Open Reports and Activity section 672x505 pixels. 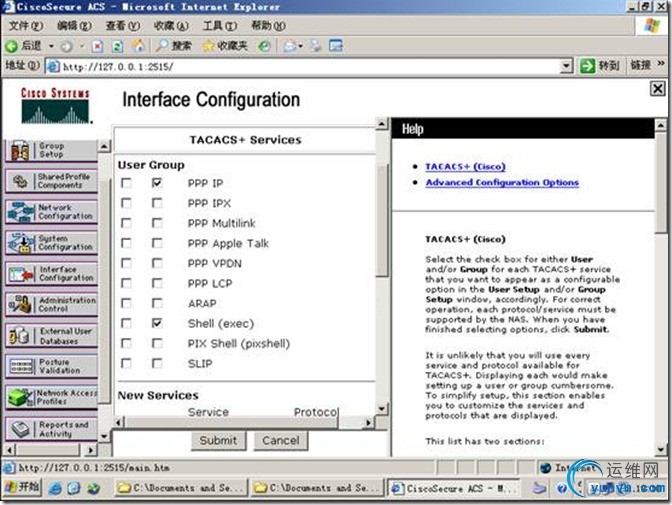pyautogui.click(x=51, y=429)
